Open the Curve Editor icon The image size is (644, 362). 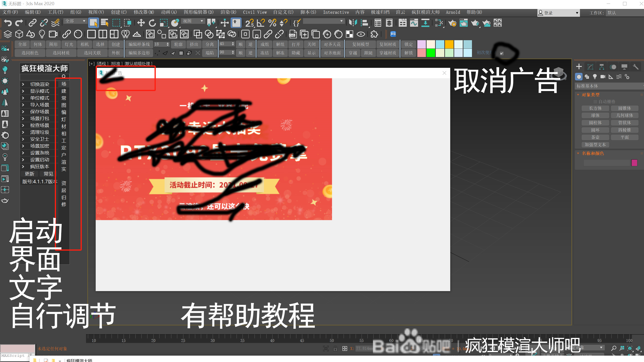(414, 23)
